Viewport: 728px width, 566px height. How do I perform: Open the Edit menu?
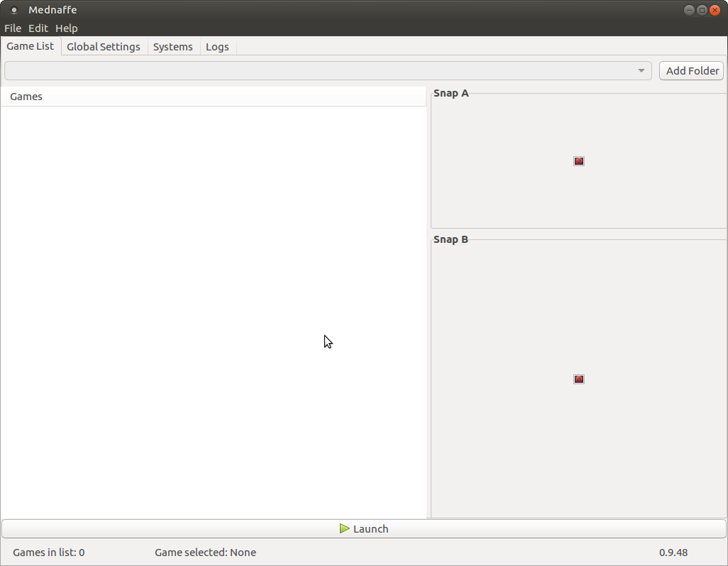pyautogui.click(x=38, y=28)
